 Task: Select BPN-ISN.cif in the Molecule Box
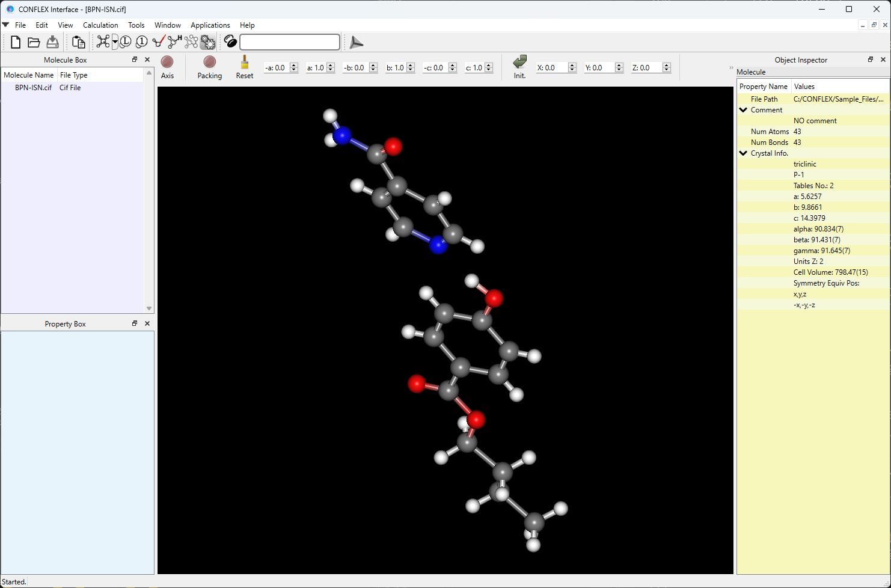point(32,87)
